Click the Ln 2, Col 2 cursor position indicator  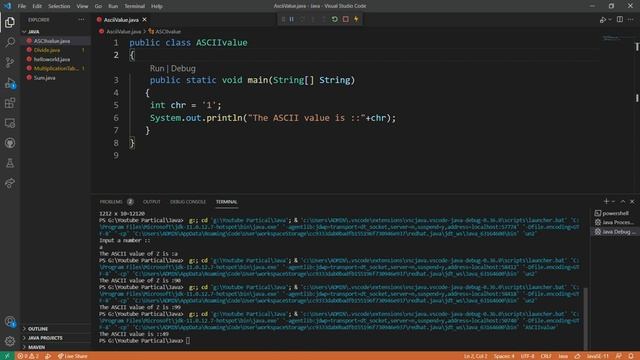coord(476,356)
